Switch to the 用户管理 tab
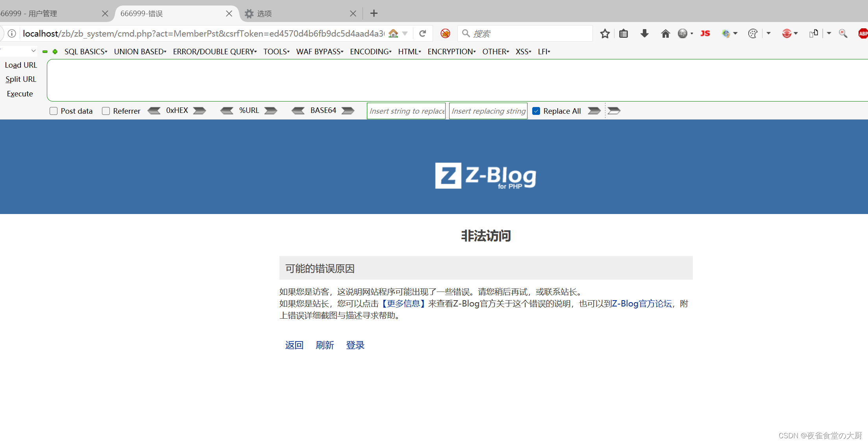The image size is (868, 443). pos(43,14)
